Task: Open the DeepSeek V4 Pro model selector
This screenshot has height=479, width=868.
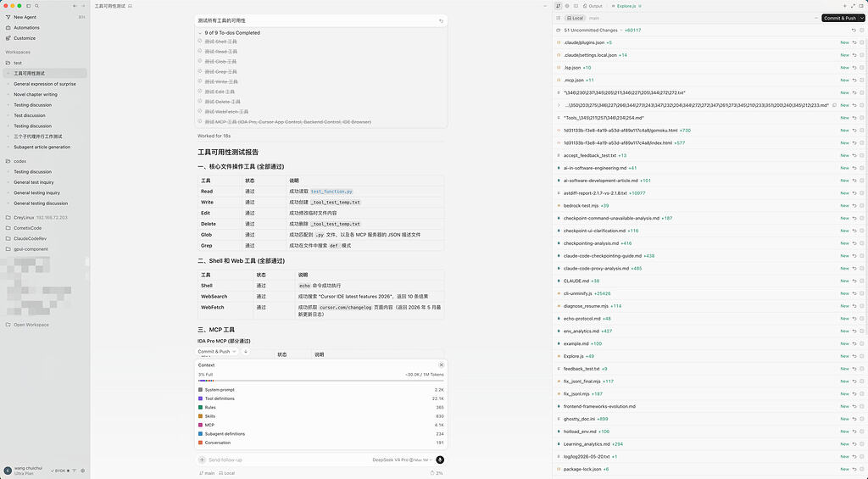Action: [x=403, y=460]
